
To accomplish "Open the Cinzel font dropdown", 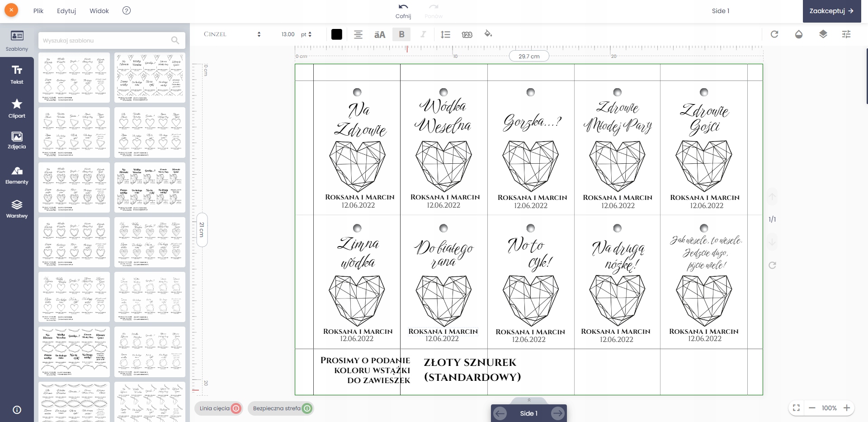I will click(x=232, y=34).
